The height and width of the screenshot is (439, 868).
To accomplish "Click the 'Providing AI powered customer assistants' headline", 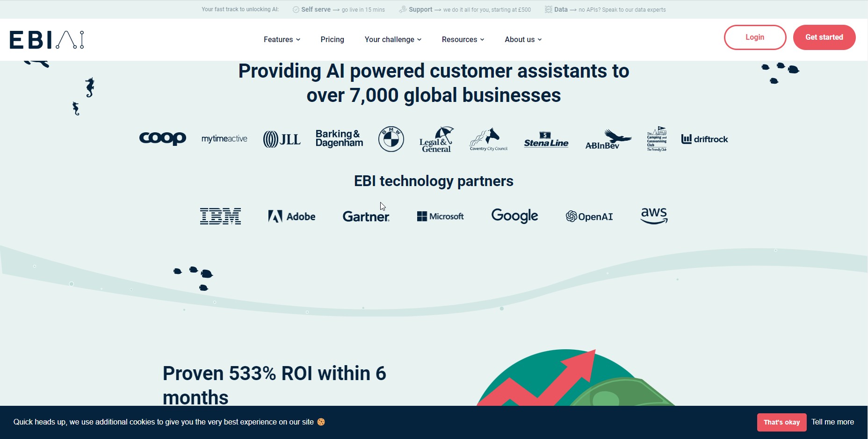I will [x=434, y=83].
